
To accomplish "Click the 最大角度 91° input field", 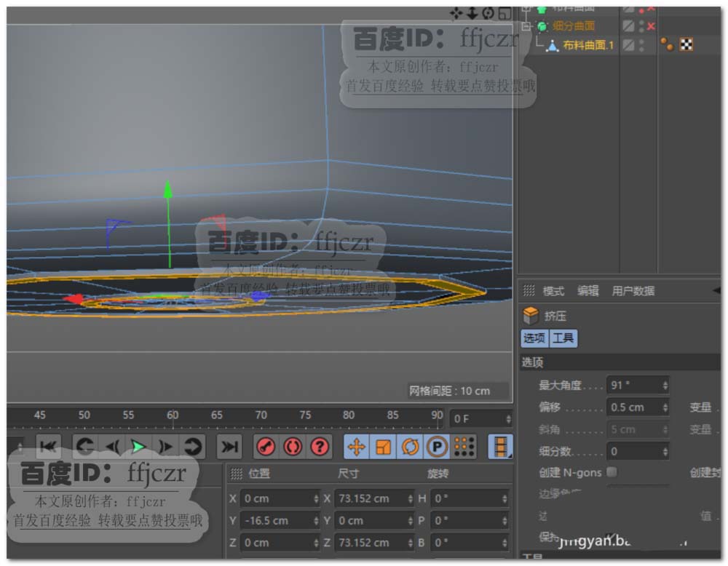I will [638, 385].
